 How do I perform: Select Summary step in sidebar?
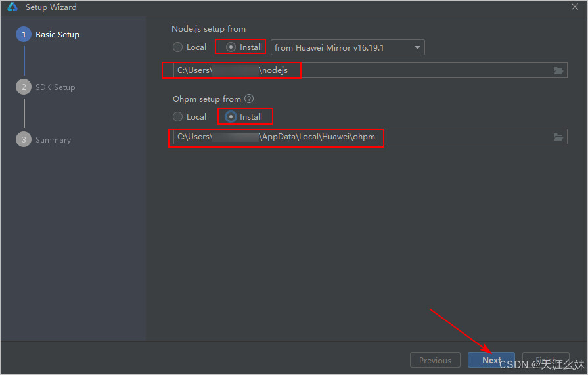pos(43,139)
